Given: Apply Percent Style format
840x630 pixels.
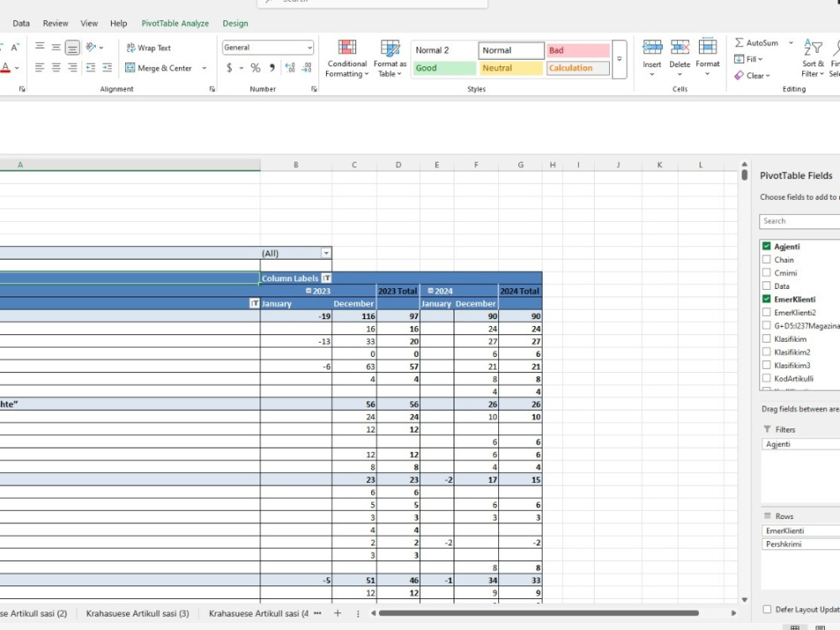Looking at the screenshot, I should click(x=255, y=67).
